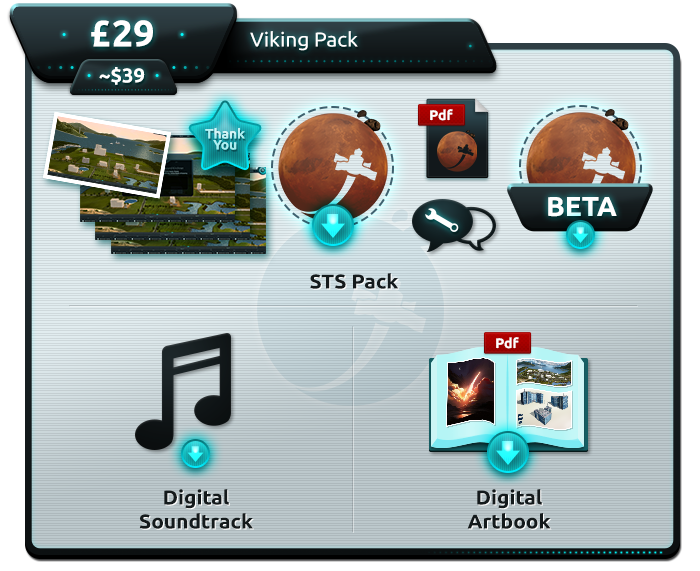This screenshot has height=571, width=700.
Task: Click the Thank You star badge
Action: (x=225, y=137)
